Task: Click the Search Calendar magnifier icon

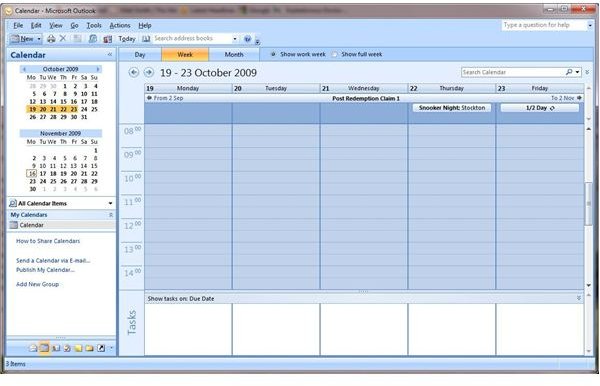Action: click(569, 72)
